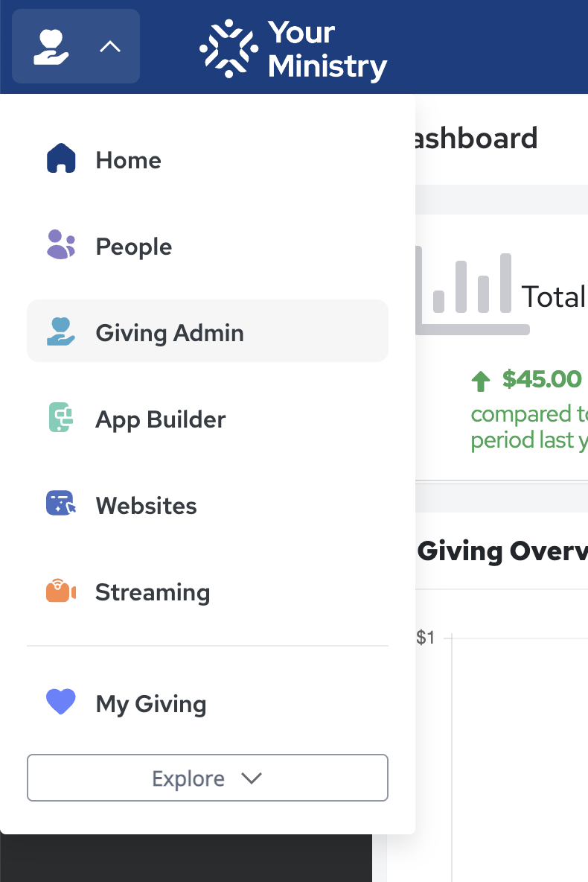Image resolution: width=588 pixels, height=882 pixels.
Task: Open Giving Admin menu entry
Action: pyautogui.click(x=170, y=333)
